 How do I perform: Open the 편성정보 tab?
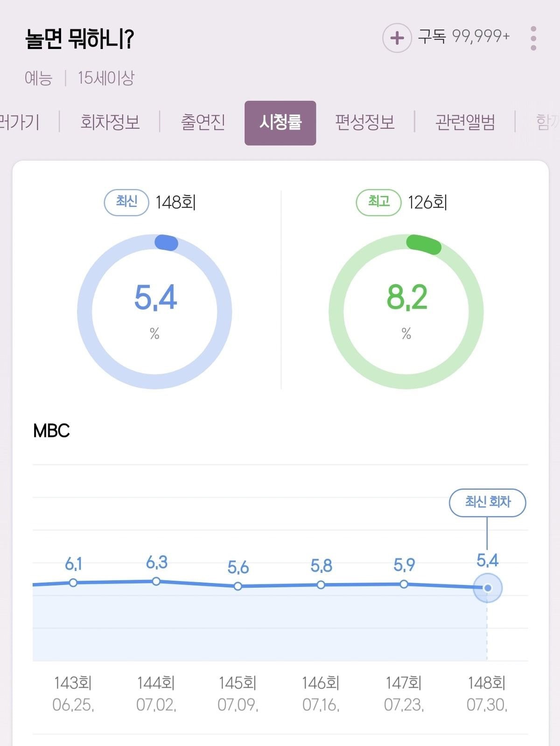pyautogui.click(x=365, y=122)
